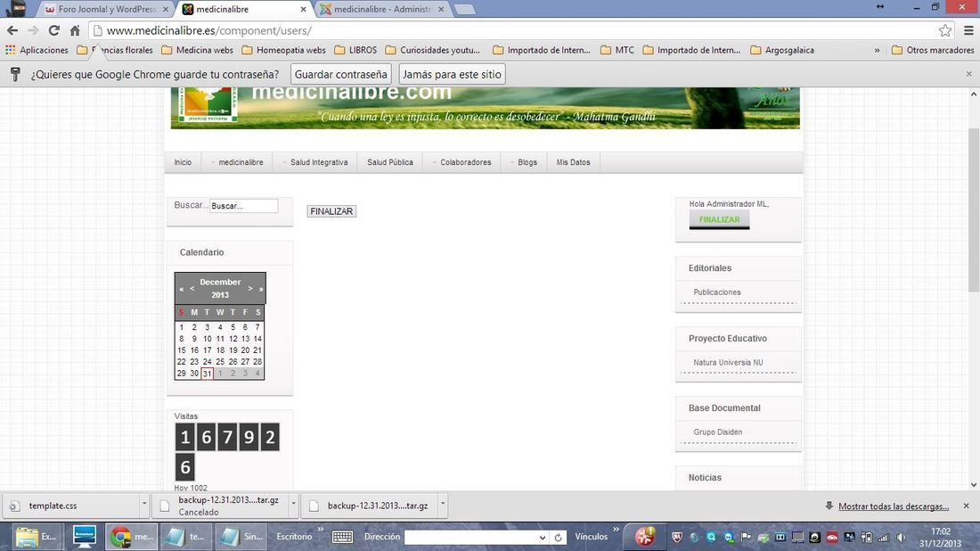Click the FINALIZAR button in main content
The height and width of the screenshot is (551, 980).
pyautogui.click(x=331, y=211)
